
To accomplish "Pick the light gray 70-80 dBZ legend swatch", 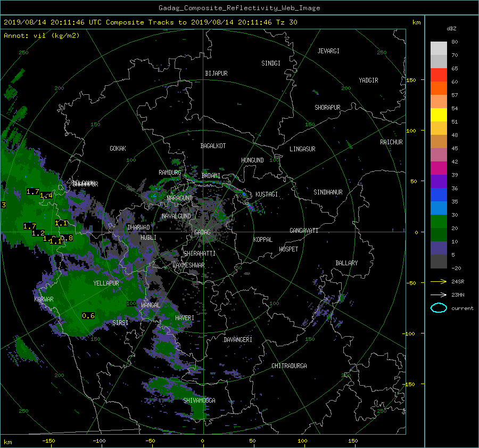I will tap(439, 48).
